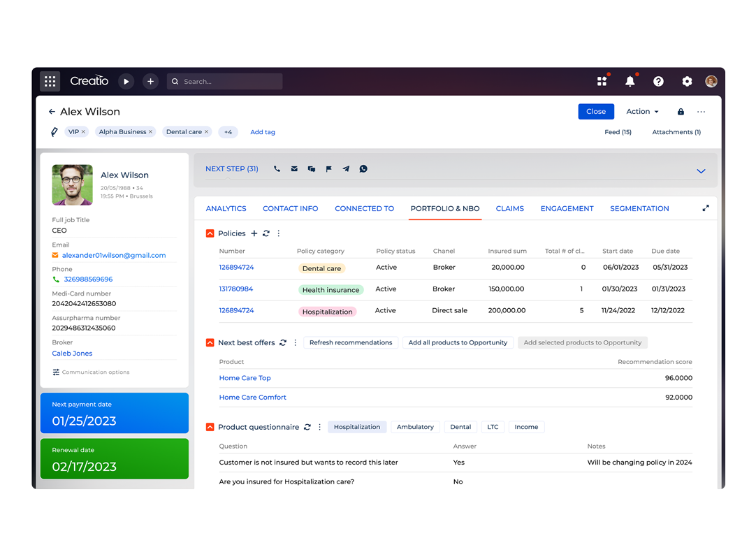Open the notifications bell icon
This screenshot has height=559, width=756.
coord(630,82)
